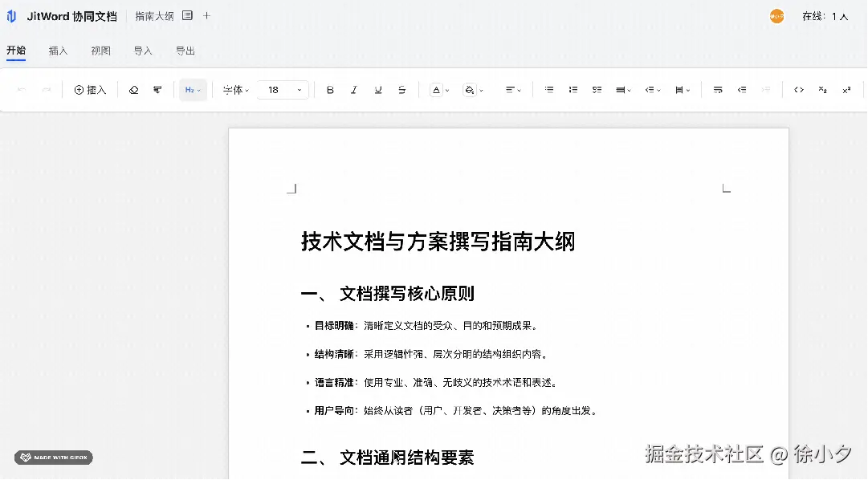Screen dimensions: 868x480
Task: Toggle the numbered list
Action: pos(573,90)
